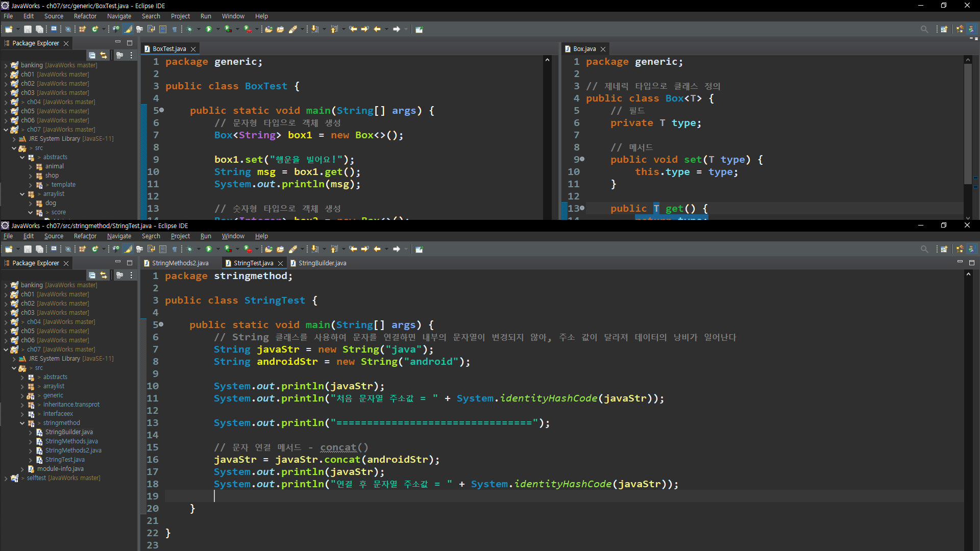The image size is (980, 551).
Task: Click the Debug bug icon in the lower toolbar
Action: point(190,249)
